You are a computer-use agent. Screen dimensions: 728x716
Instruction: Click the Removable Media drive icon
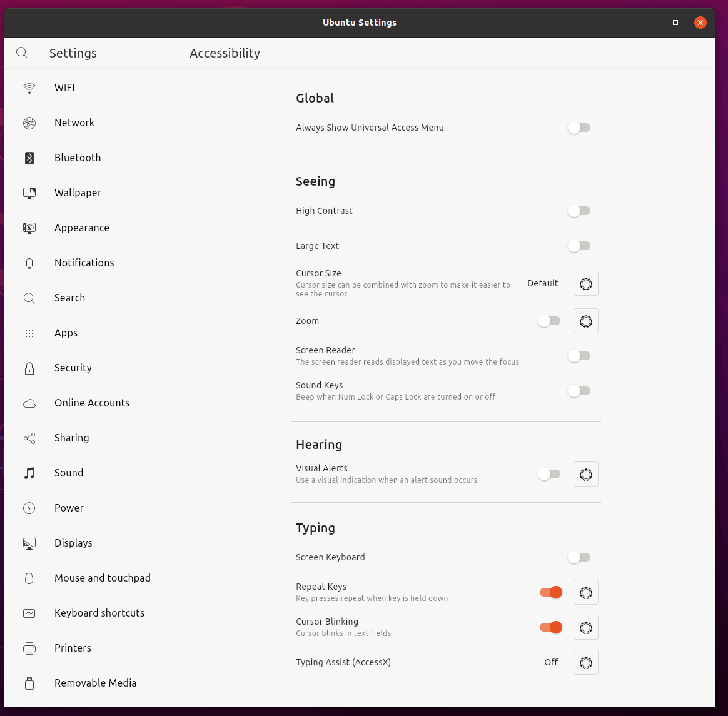click(29, 683)
